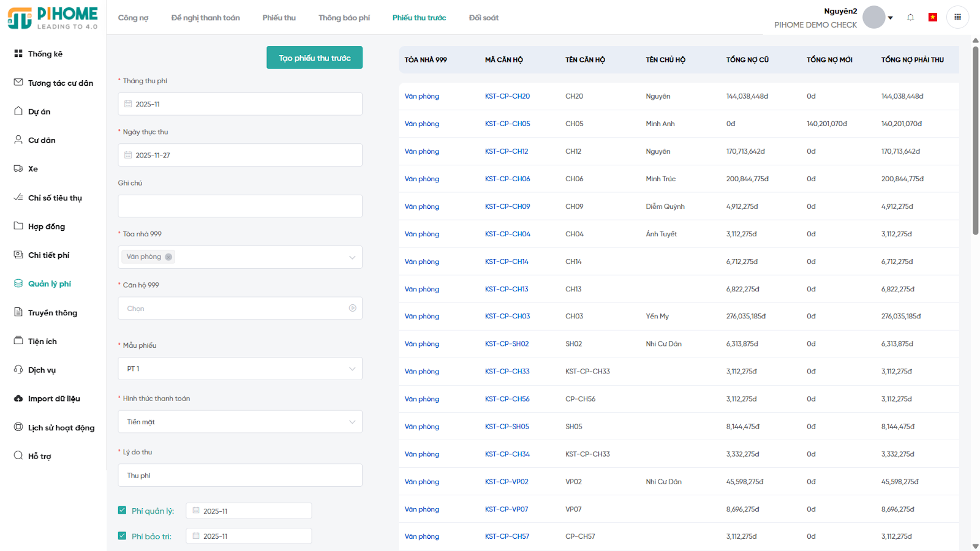Remove the Văn phòng tag with x icon

168,257
